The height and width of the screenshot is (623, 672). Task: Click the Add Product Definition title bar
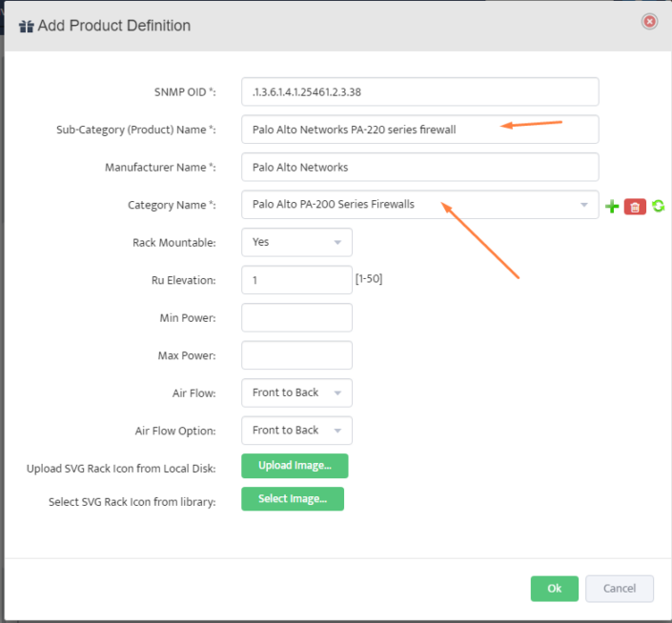(334, 26)
